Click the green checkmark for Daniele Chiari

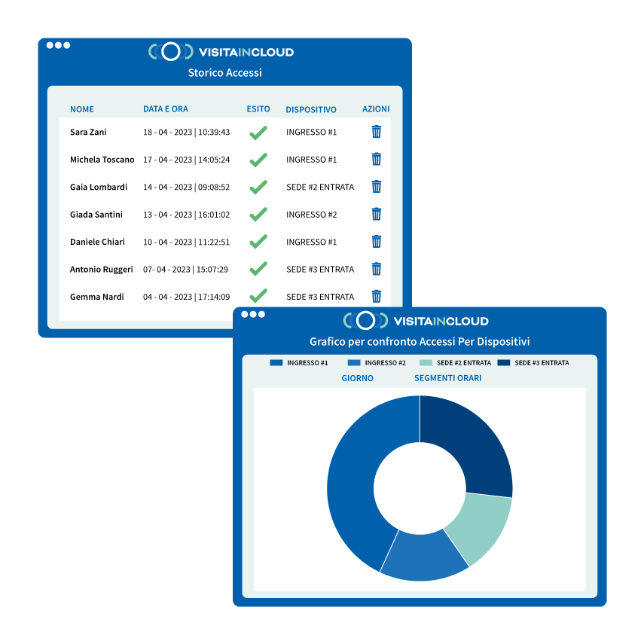258,242
